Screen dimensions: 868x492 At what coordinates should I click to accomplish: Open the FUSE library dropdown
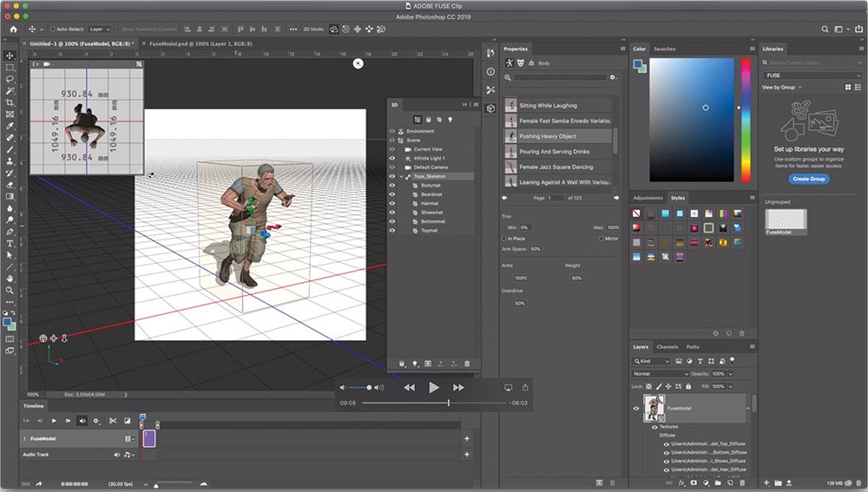pos(812,75)
